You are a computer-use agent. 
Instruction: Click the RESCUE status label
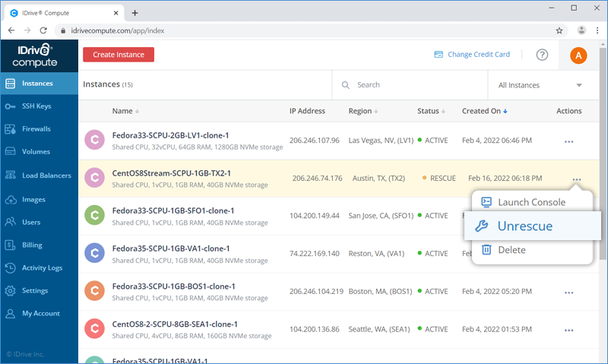point(443,179)
